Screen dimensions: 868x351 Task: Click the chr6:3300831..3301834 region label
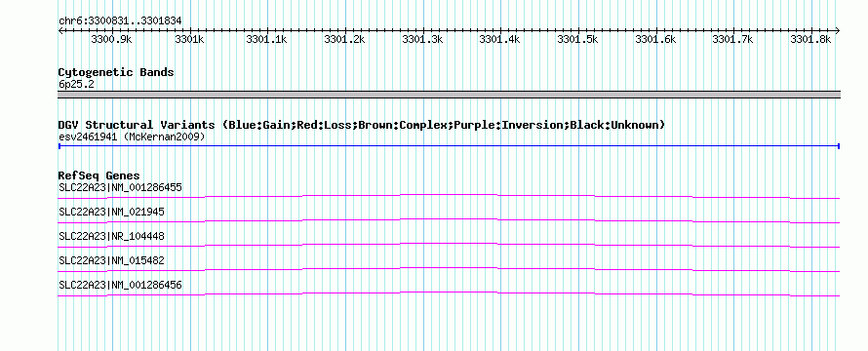120,21
